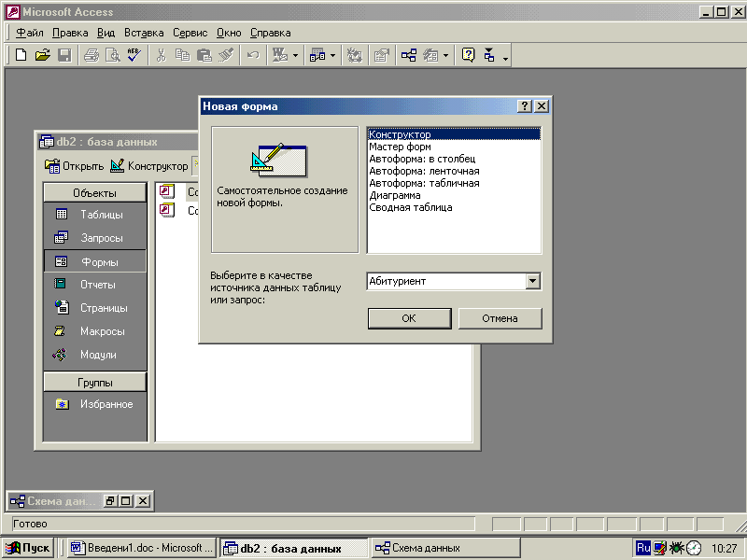Select Запросы in the objects pane
The width and height of the screenshot is (747, 560).
(x=95, y=238)
